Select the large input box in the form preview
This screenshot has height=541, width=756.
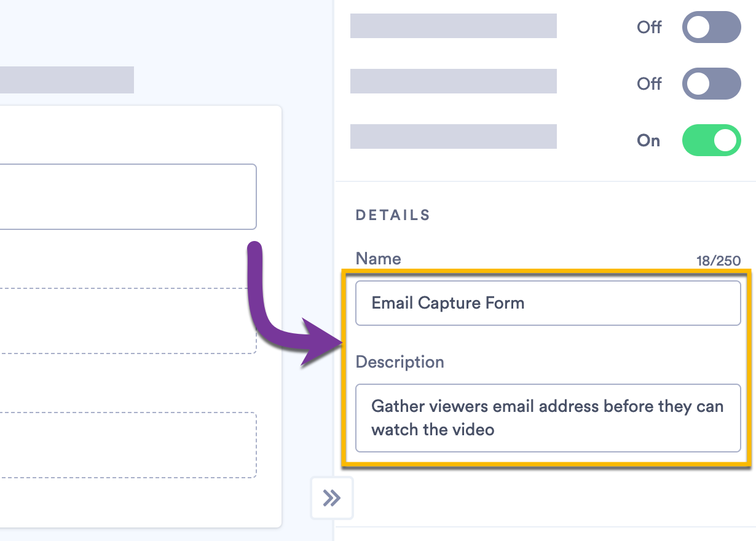tap(123, 197)
